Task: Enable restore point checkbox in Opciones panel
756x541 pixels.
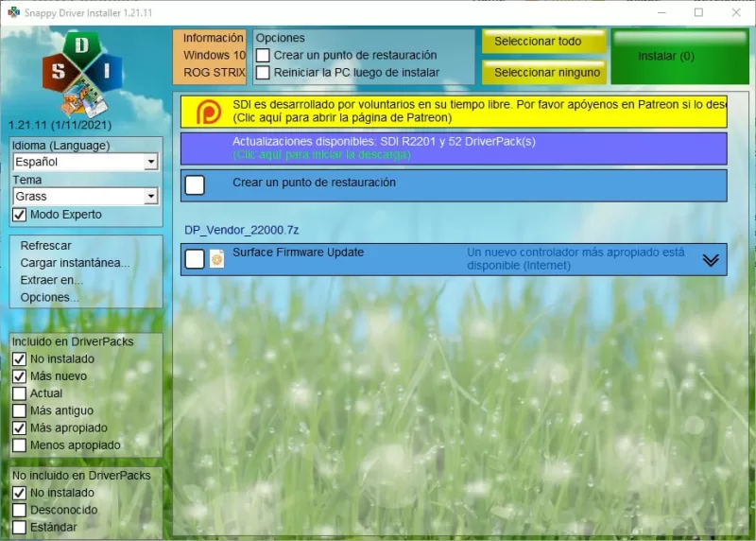Action: point(263,56)
